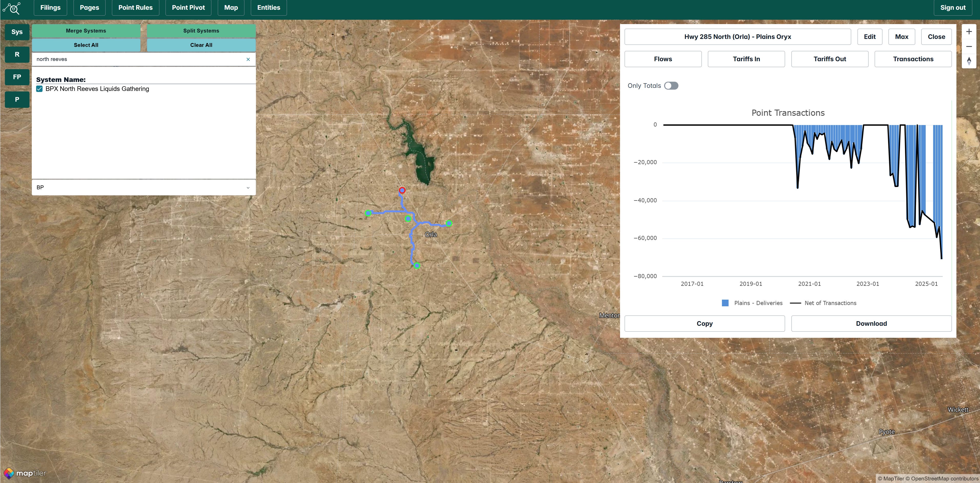Download the point transactions data
Screen dimensions: 980x483
871,324
